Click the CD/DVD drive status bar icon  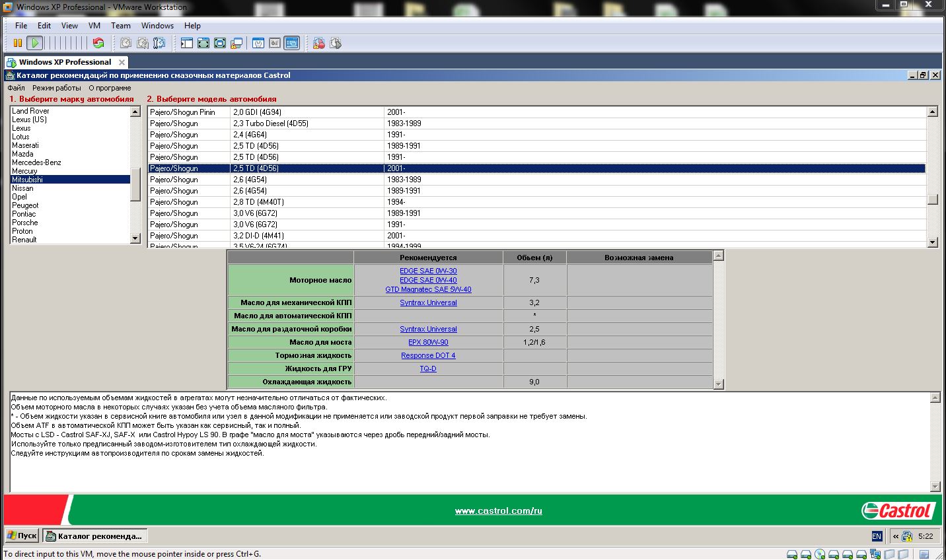[x=820, y=554]
